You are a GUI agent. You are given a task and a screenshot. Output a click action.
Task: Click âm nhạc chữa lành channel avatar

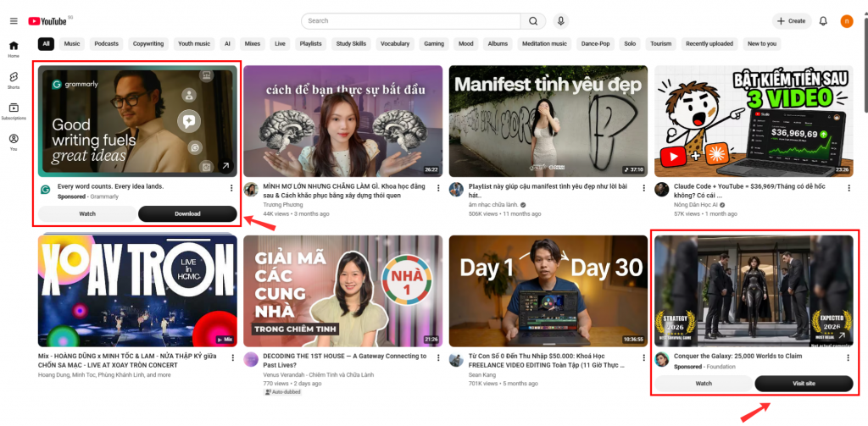click(456, 190)
